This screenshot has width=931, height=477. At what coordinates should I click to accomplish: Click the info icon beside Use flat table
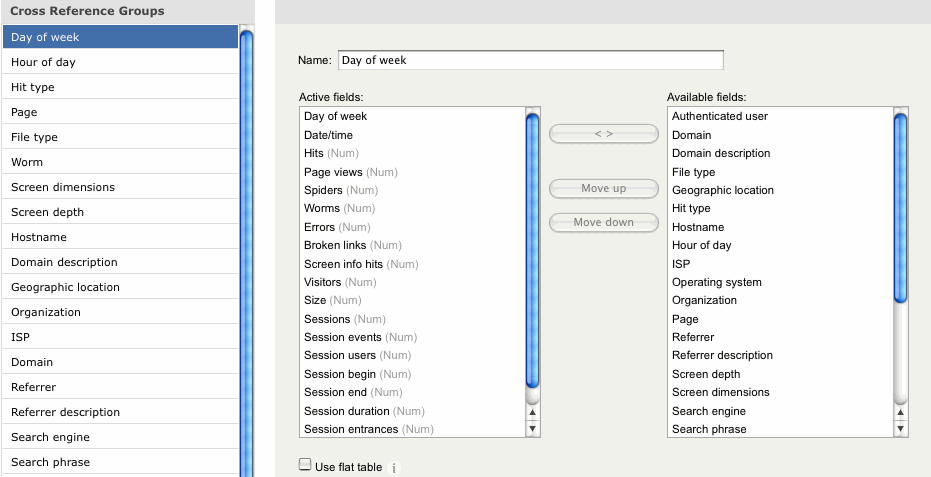click(394, 468)
